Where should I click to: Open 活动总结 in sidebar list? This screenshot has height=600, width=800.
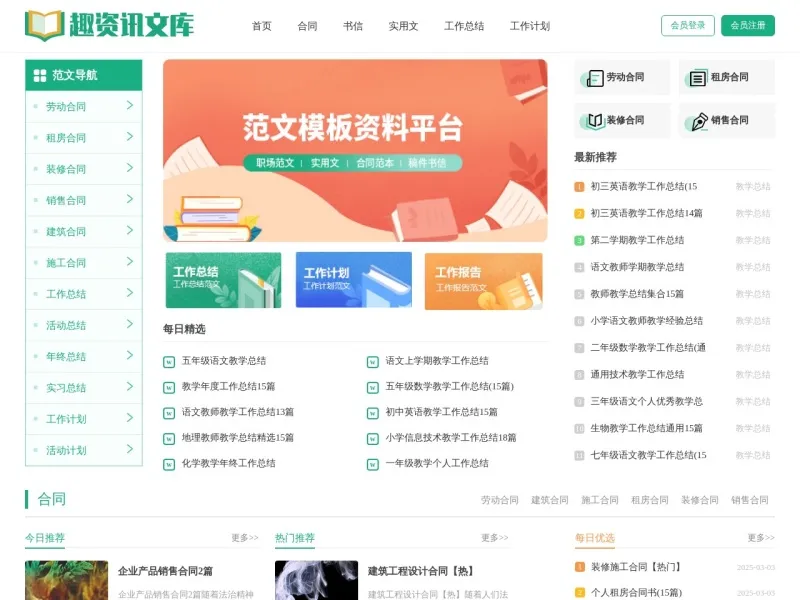coord(66,326)
